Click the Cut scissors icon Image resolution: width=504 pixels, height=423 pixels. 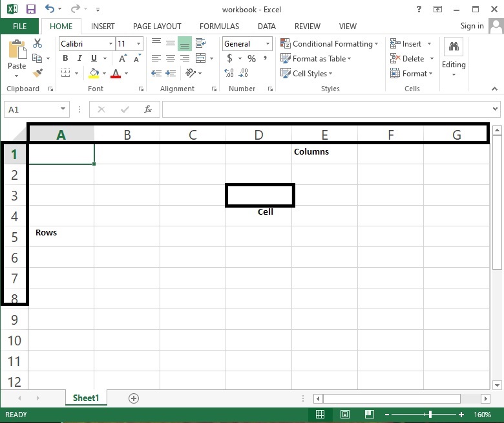pyautogui.click(x=37, y=44)
